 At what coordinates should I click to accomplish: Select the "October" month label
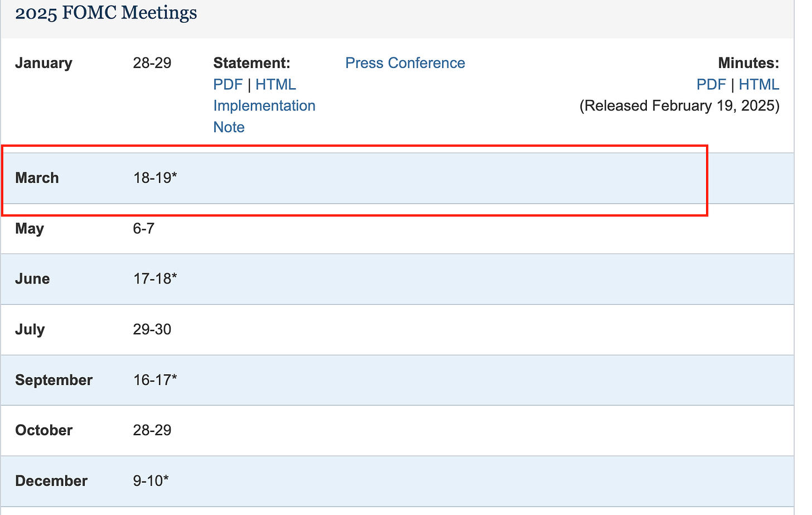(x=43, y=430)
